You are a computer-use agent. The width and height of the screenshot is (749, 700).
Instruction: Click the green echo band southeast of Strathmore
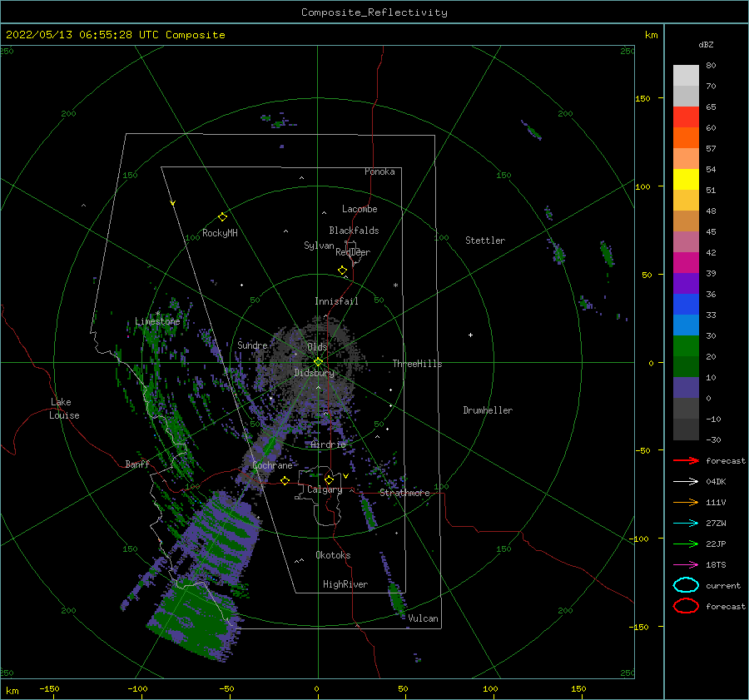coord(368,512)
